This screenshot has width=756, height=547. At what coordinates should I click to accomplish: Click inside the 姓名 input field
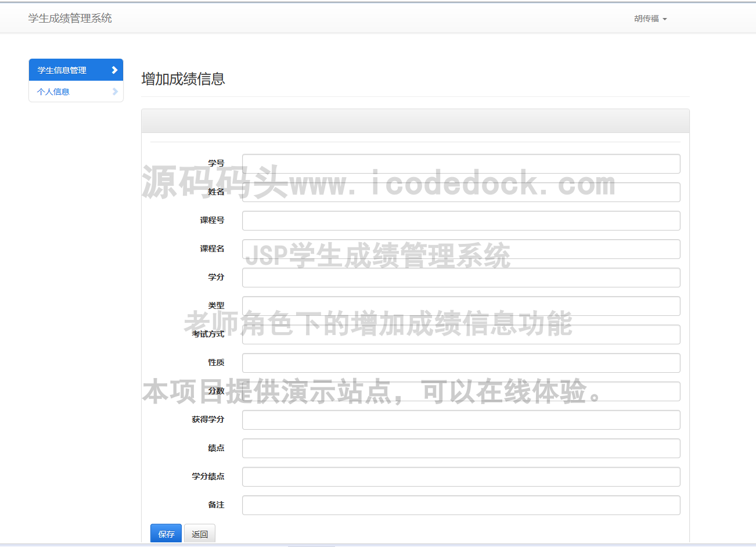coord(461,192)
